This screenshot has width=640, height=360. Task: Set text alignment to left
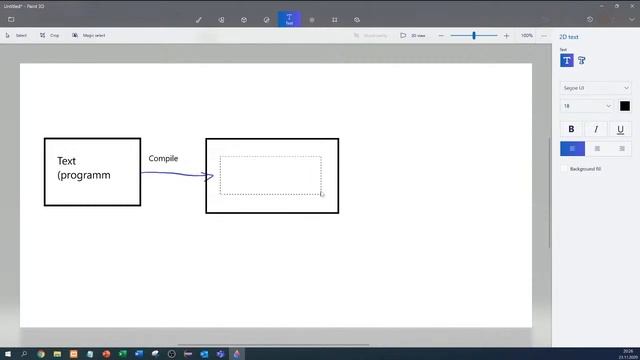tap(572, 149)
